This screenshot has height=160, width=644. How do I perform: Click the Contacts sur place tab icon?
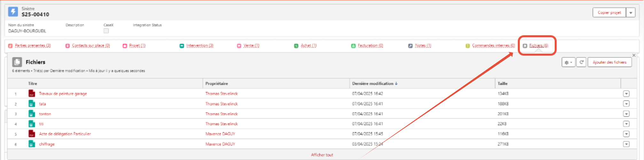point(67,46)
